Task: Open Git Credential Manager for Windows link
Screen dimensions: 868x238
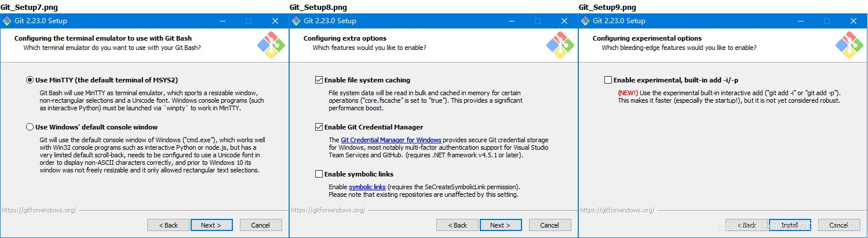Action: pos(391,140)
